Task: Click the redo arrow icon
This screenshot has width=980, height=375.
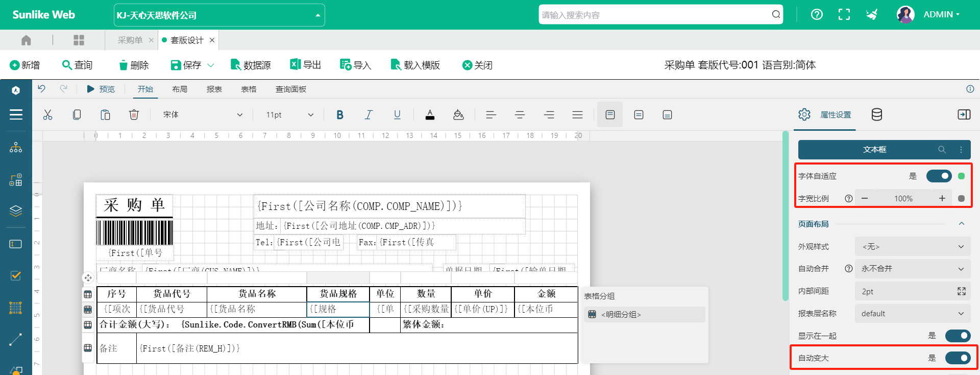Action: point(63,89)
